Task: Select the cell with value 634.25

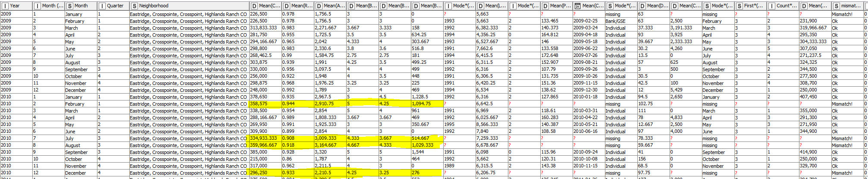Action: [x=427, y=35]
